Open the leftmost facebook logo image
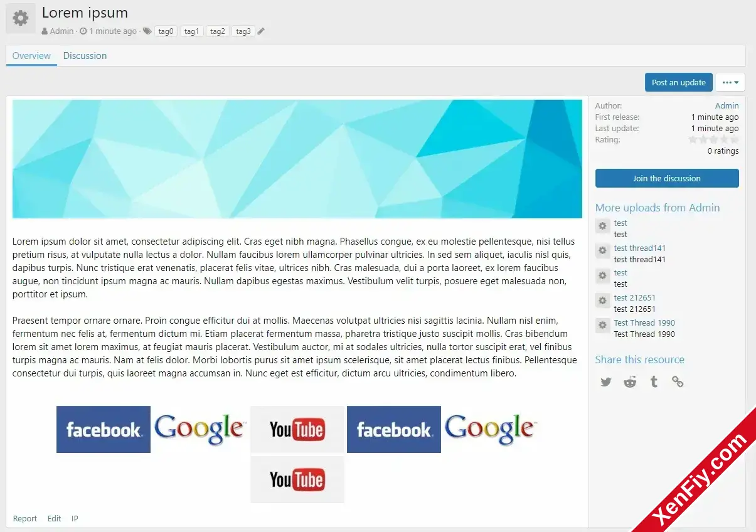Viewport: 756px width, 532px height. click(104, 429)
